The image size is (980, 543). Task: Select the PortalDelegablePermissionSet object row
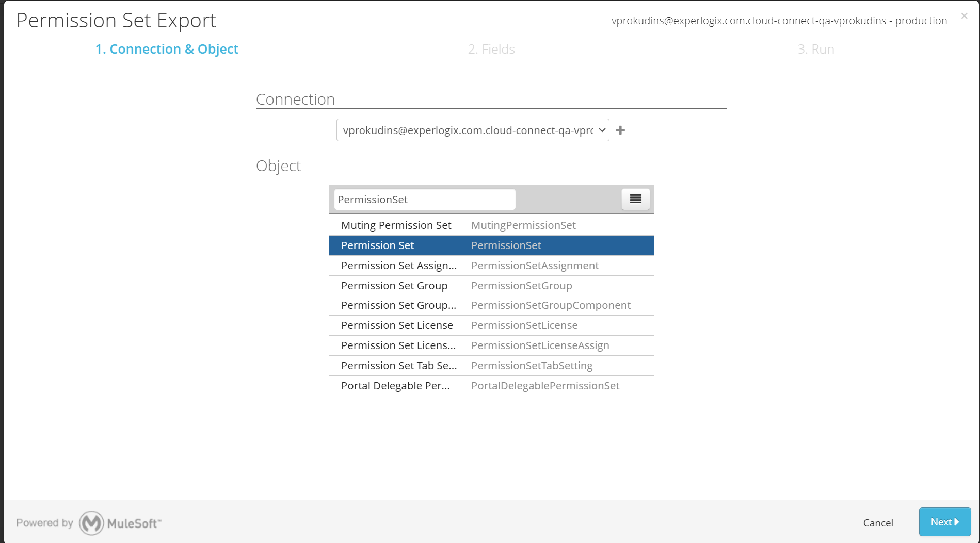pos(491,386)
